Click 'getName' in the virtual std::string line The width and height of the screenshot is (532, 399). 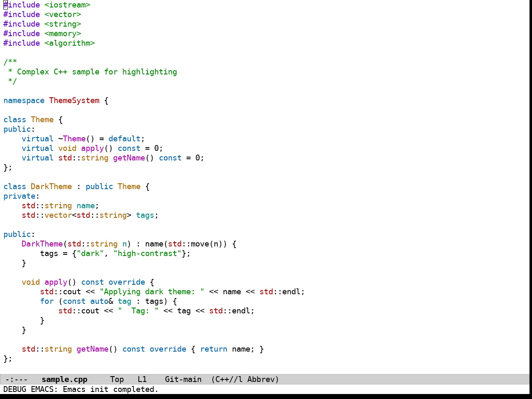[x=129, y=158]
